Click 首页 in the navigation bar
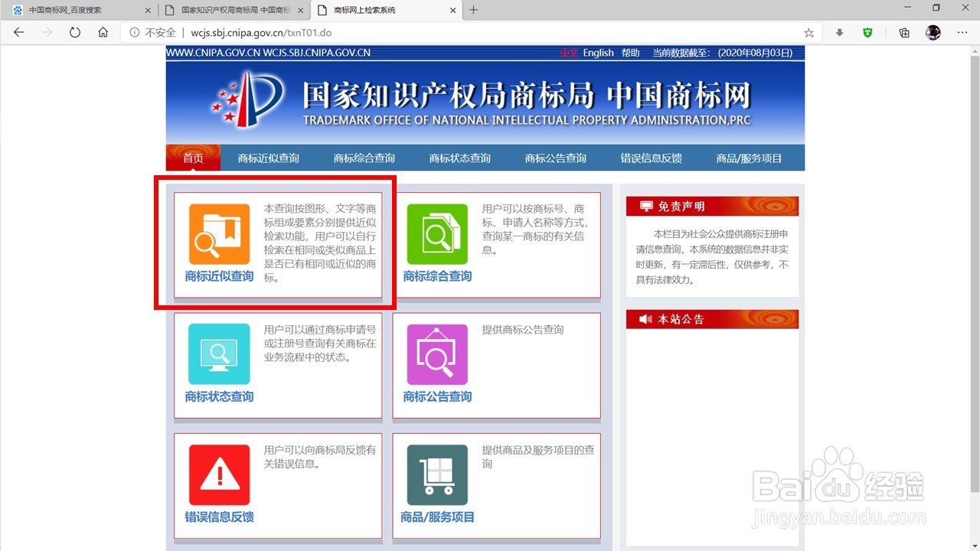The image size is (980, 551). click(x=193, y=158)
